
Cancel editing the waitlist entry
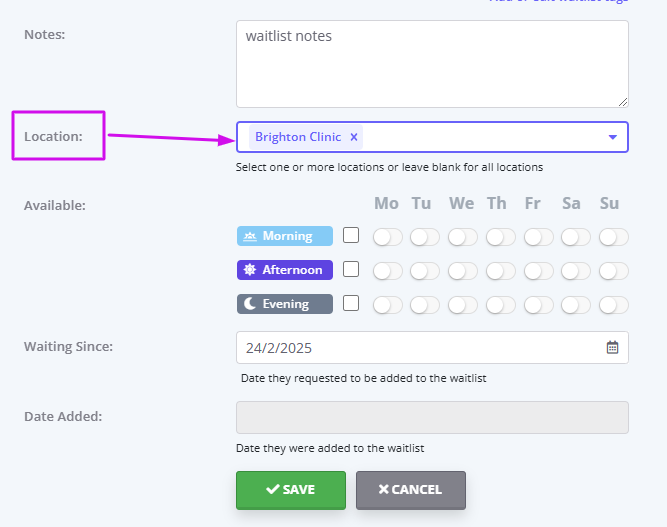[x=411, y=490]
